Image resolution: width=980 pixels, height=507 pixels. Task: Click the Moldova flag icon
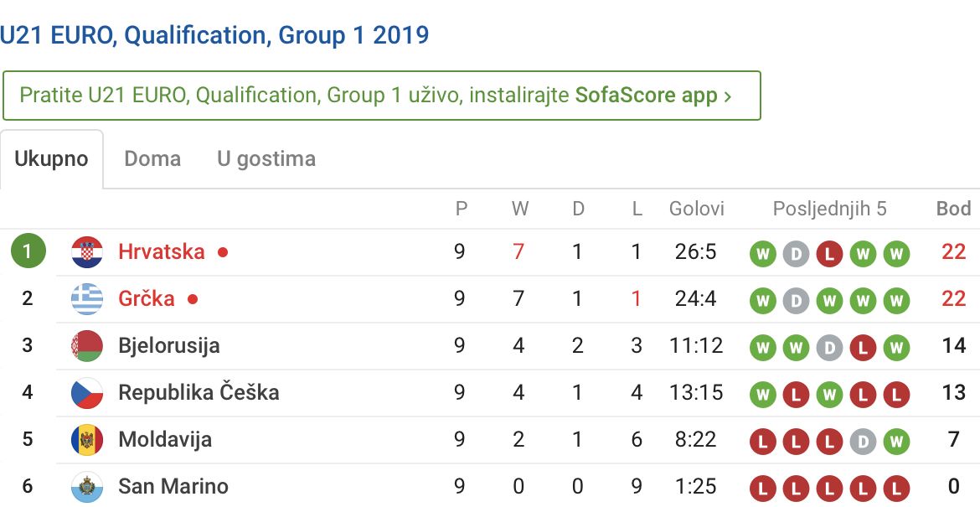pyautogui.click(x=86, y=440)
